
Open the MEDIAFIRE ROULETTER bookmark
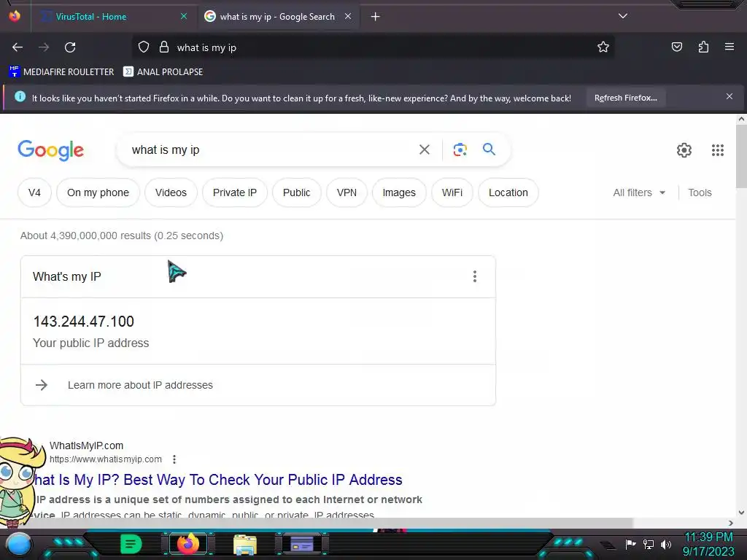click(x=61, y=72)
